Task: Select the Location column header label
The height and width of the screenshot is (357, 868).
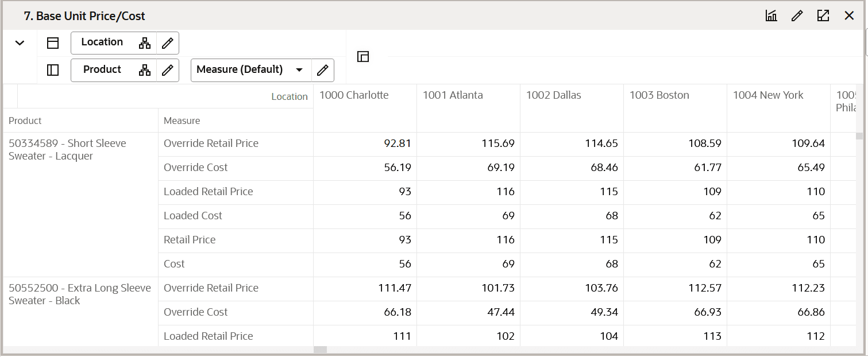Action: (x=290, y=96)
